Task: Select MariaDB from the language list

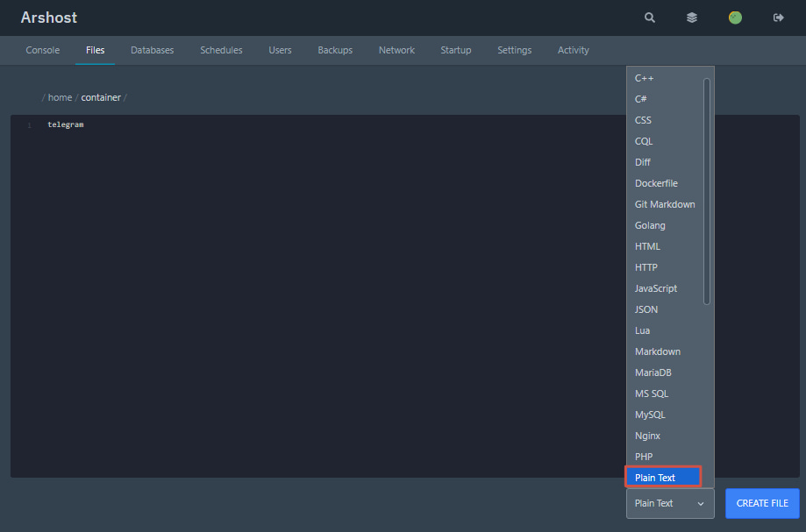Action: (x=664, y=372)
